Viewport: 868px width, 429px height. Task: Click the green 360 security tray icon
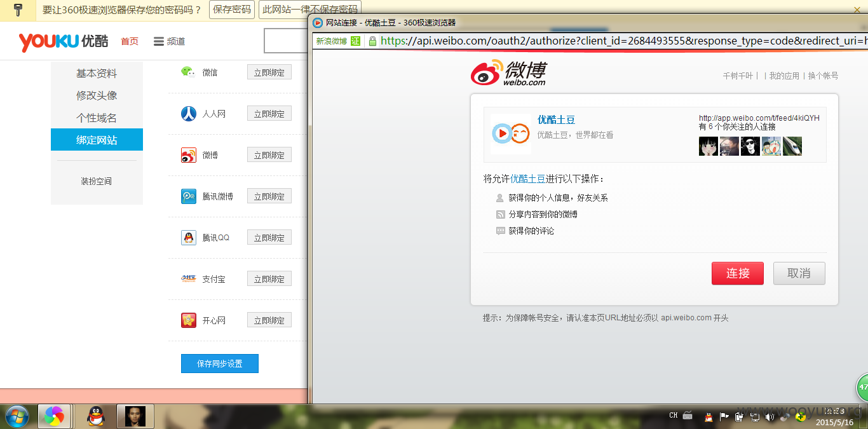click(x=801, y=417)
